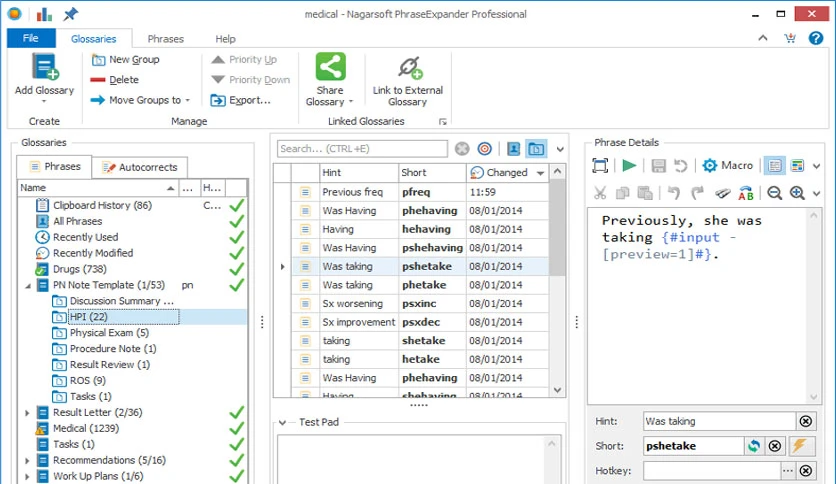The height and width of the screenshot is (484, 836).
Task: Click the Redo arrow in editor toolbar
Action: (697, 193)
